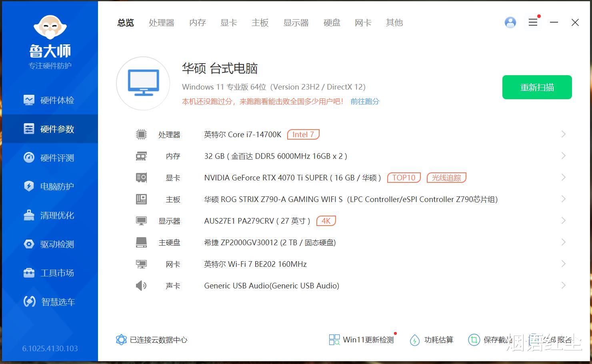
Task: Expand the 主硬盘 希捷 row chevron
Action: click(563, 242)
